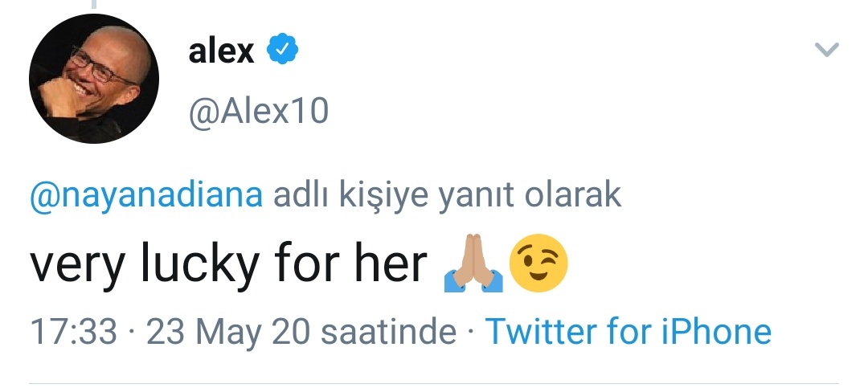Open the Twitter for iPhone source link
Viewport: 868px width, 388px height.
pos(628,331)
